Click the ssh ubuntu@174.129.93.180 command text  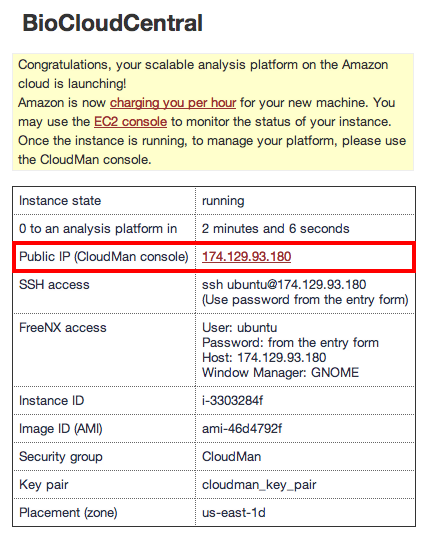[284, 285]
